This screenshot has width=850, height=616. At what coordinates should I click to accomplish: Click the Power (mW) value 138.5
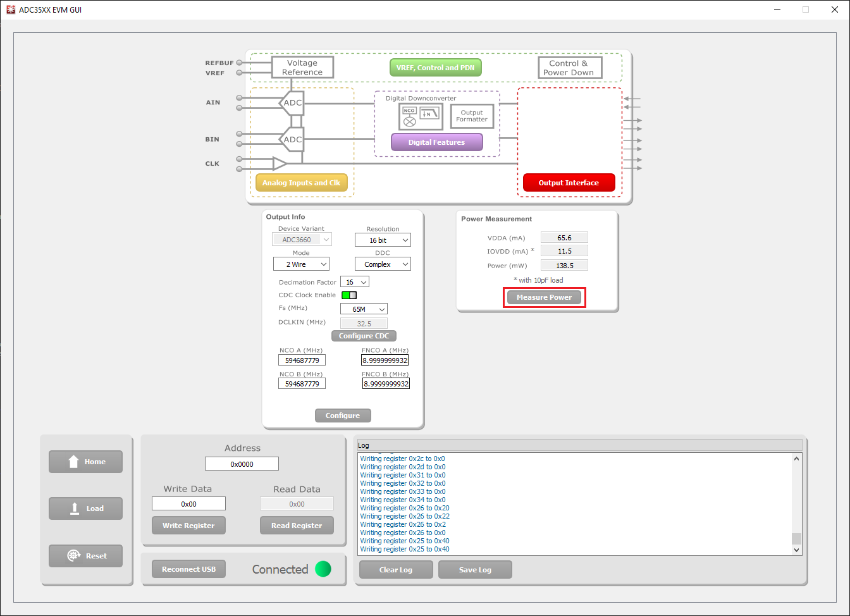(564, 266)
